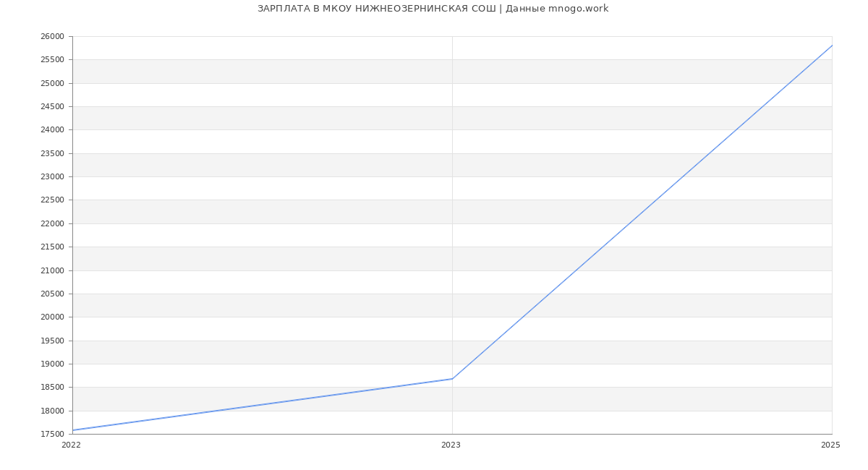The height and width of the screenshot is (470, 868).
Task: Select the 2025 x-axis label
Action: [830, 445]
